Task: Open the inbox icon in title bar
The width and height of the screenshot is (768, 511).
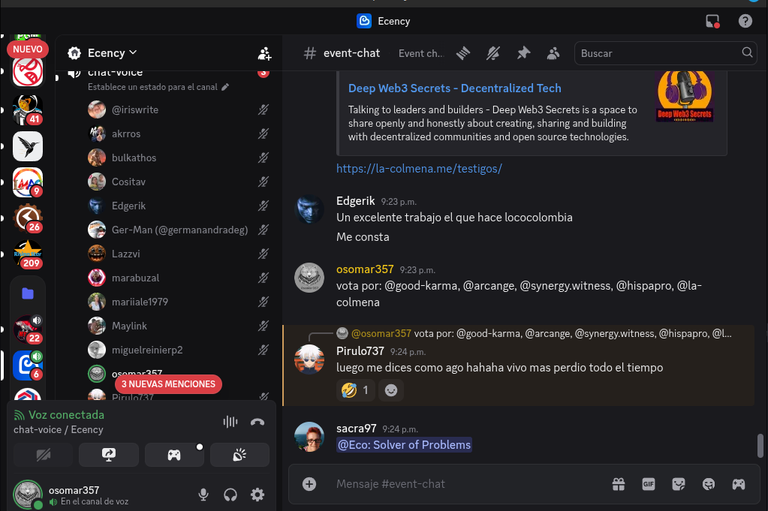Action: pos(713,21)
